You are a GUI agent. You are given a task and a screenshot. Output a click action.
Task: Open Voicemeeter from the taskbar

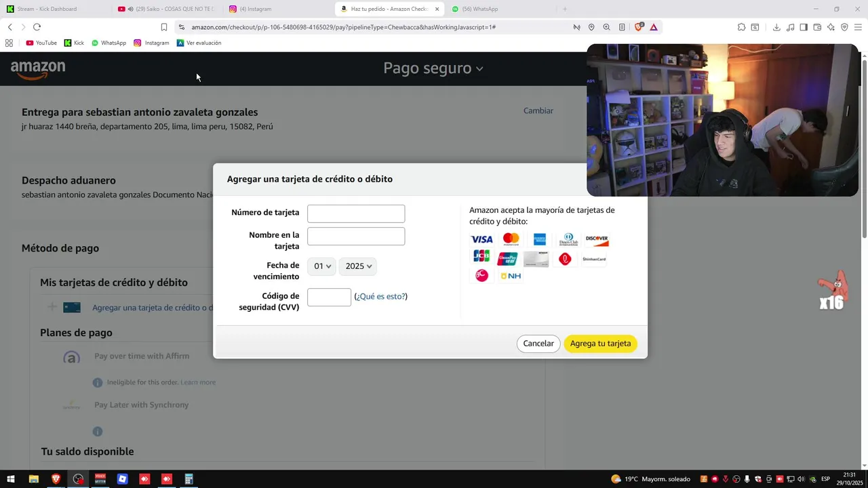100,479
